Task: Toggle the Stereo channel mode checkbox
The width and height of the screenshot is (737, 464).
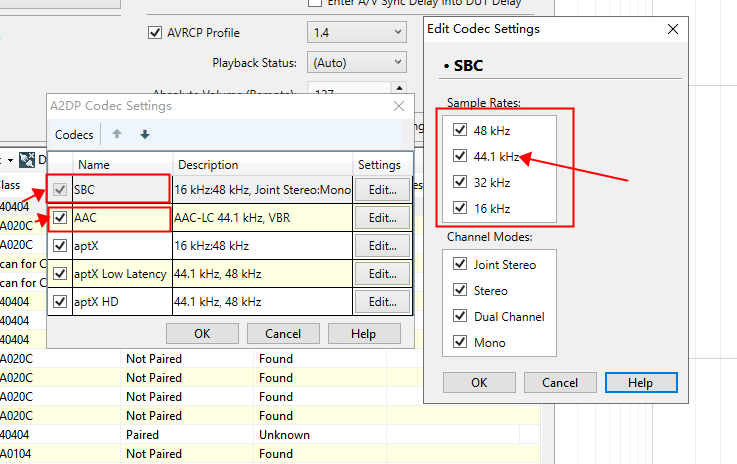Action: click(460, 290)
